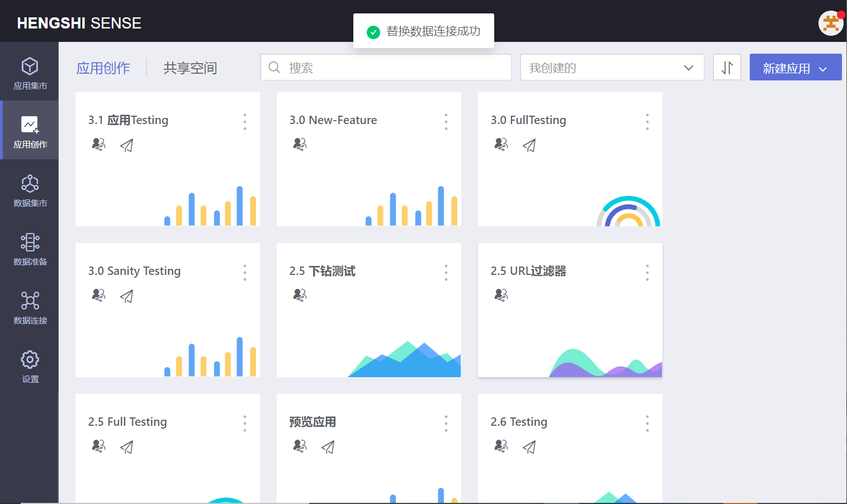Click the user avatar icon
The image size is (847, 504).
(x=831, y=23)
